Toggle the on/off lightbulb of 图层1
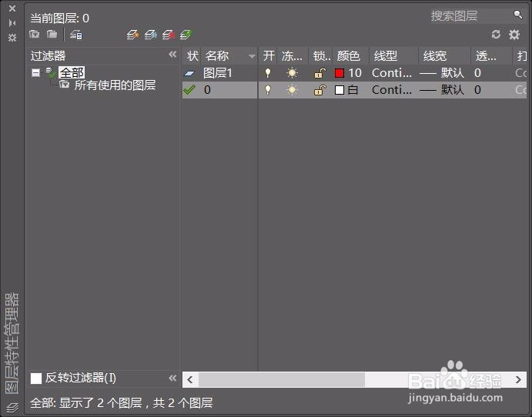 [x=268, y=73]
